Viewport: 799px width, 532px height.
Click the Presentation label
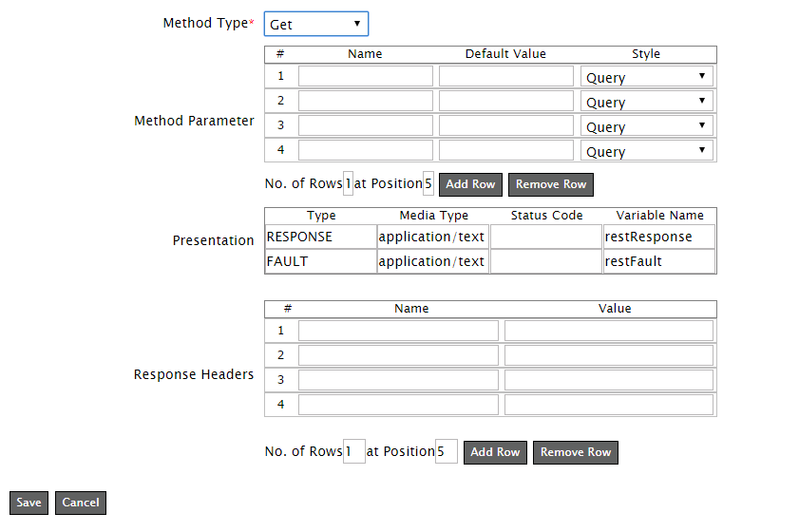click(213, 240)
